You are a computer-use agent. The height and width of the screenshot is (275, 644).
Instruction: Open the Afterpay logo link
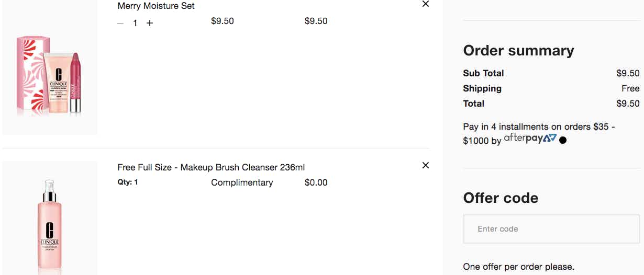(x=530, y=139)
